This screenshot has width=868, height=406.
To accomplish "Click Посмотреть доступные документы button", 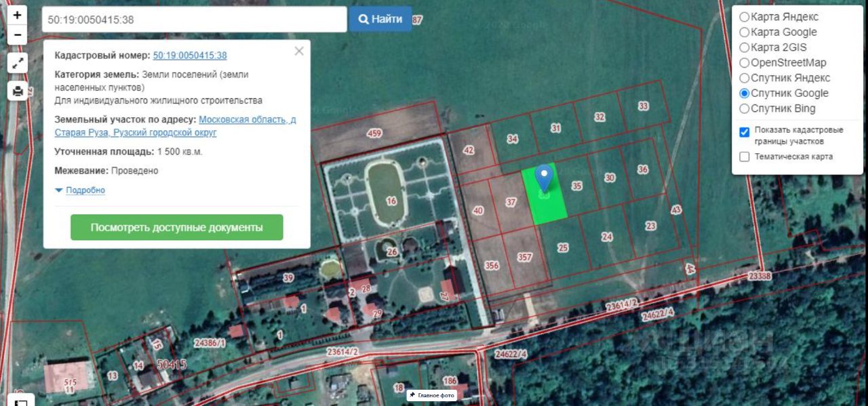I will (x=177, y=227).
